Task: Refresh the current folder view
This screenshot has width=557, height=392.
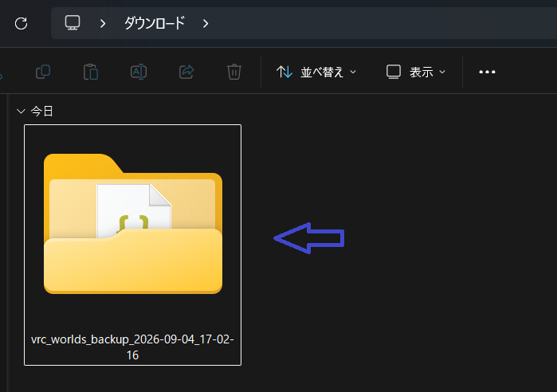Action: coord(21,23)
